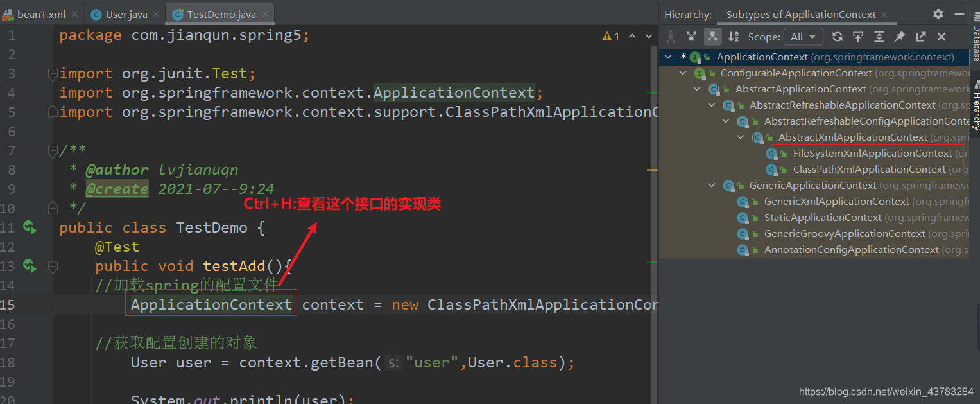Select AnnotationConfigApplicationContext in tree
The image size is (980, 404).
pyautogui.click(x=814, y=250)
